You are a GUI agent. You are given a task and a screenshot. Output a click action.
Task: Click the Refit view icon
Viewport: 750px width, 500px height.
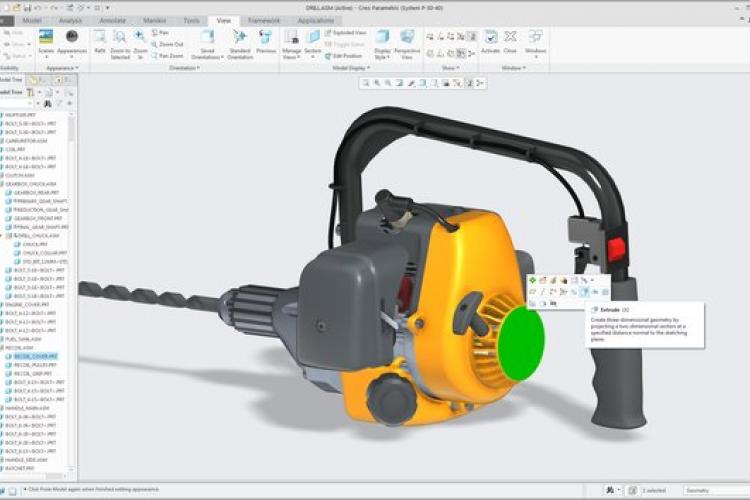(x=99, y=37)
